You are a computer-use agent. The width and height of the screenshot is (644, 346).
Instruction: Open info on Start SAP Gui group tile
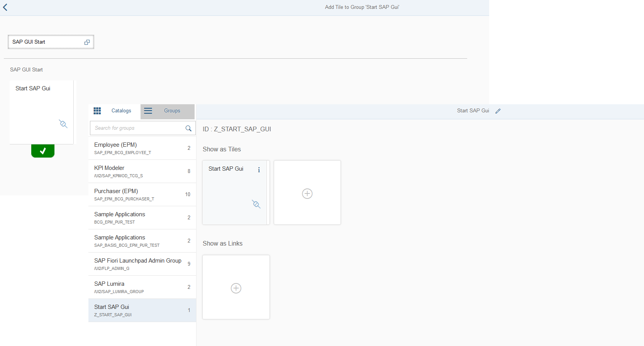(x=259, y=170)
